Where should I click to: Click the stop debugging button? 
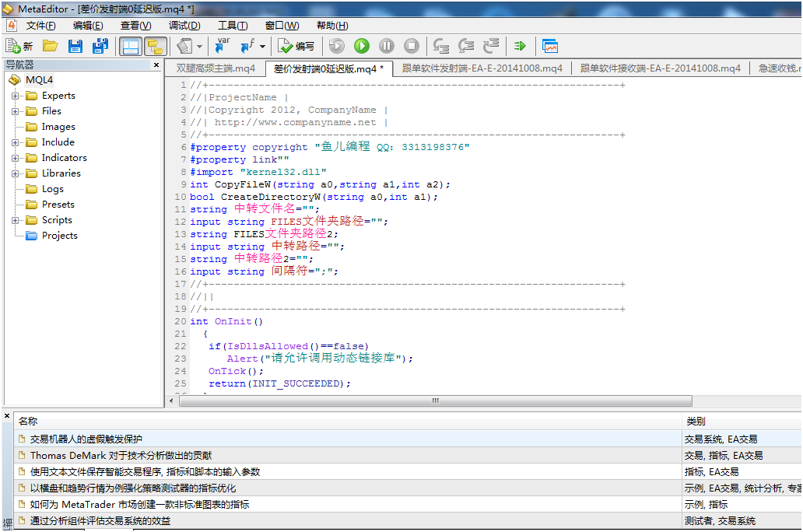pos(412,46)
